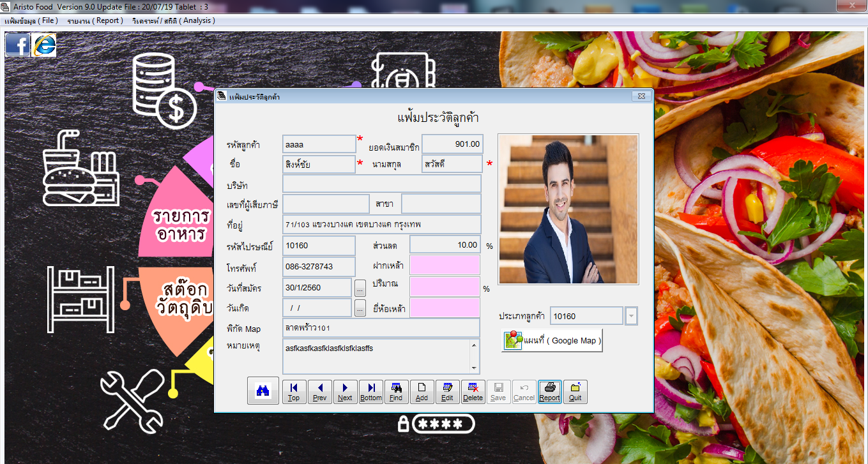Go to the Prev record
Viewport: 868px width, 464px height.
319,392
